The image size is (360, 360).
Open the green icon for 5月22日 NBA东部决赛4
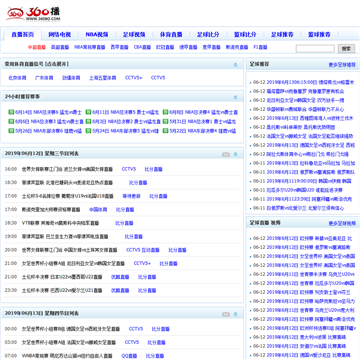[165, 131]
